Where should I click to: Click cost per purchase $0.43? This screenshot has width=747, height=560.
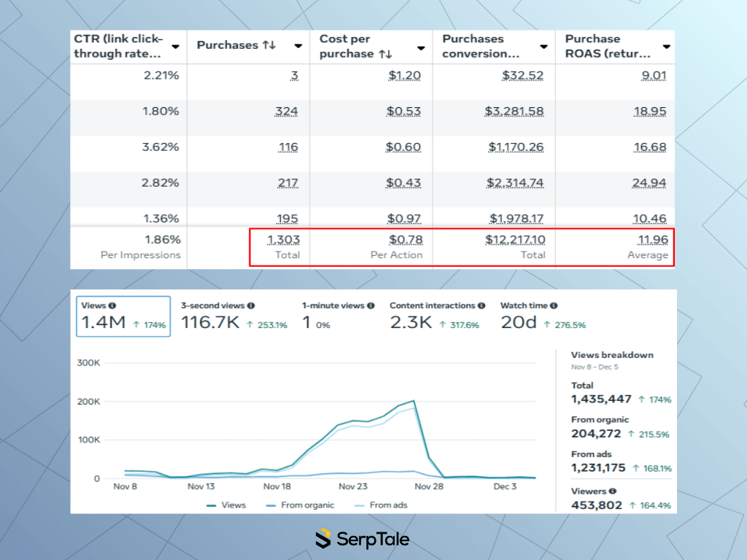pos(403,183)
